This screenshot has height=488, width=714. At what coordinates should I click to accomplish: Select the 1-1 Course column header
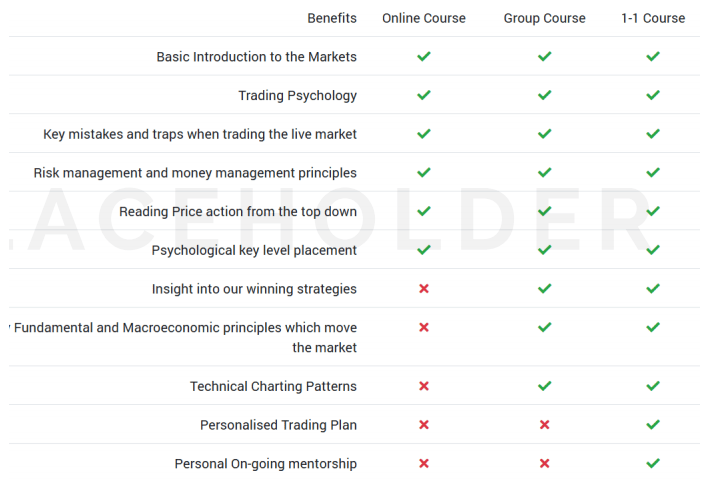pyautogui.click(x=653, y=18)
